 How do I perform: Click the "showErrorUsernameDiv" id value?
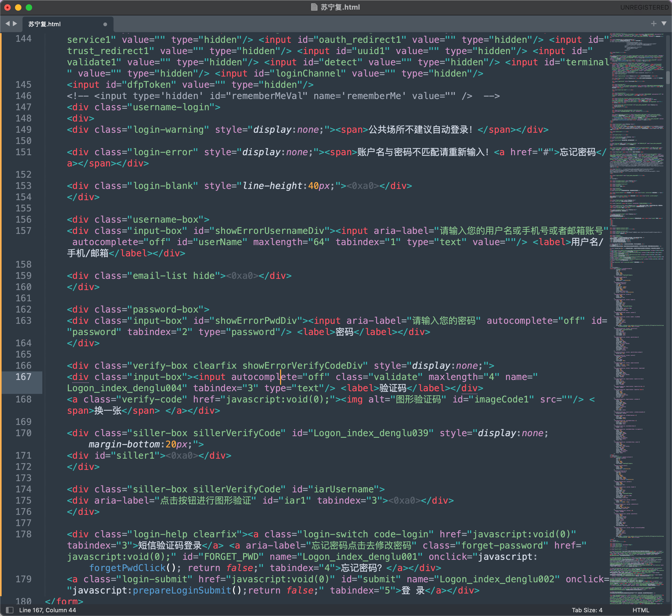[x=269, y=231]
